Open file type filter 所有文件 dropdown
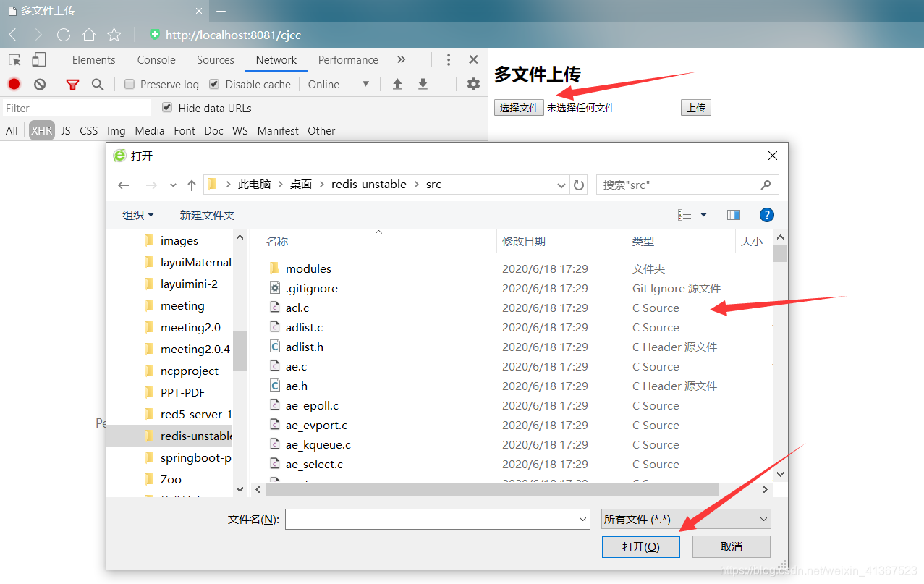924x584 pixels. 686,519
